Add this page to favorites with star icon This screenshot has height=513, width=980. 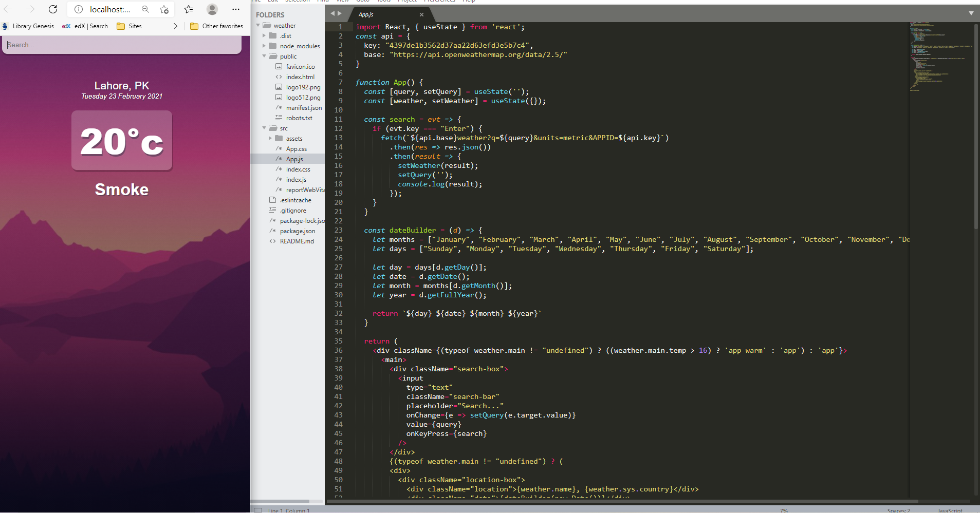[x=164, y=9]
